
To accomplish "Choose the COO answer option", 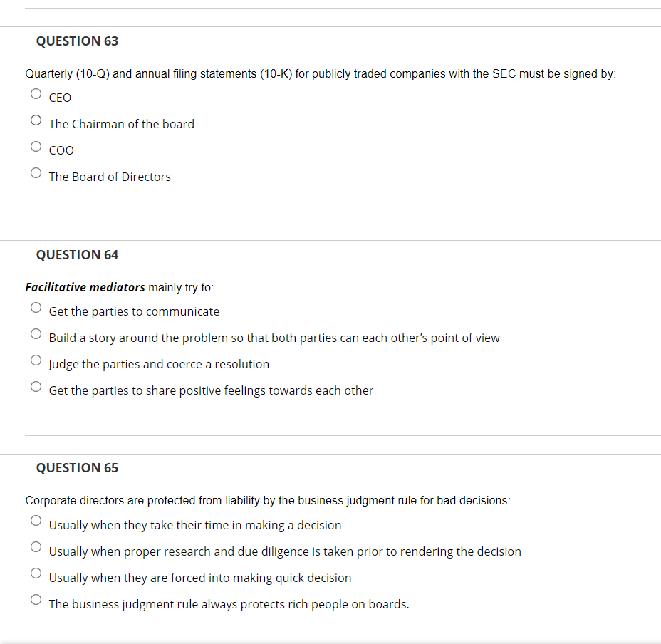I will (36, 146).
